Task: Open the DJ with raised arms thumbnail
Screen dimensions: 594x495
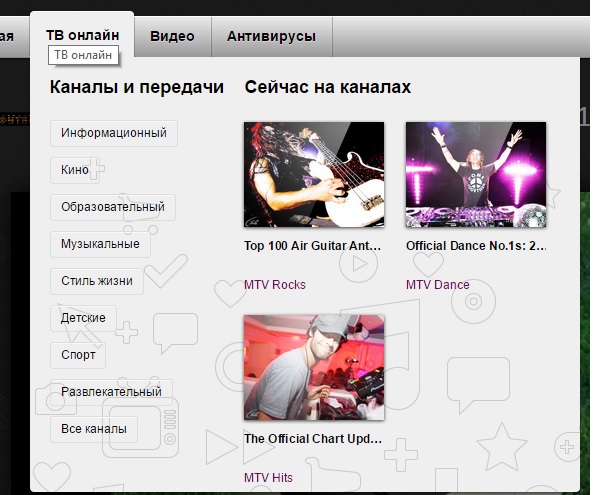Action: coord(476,175)
